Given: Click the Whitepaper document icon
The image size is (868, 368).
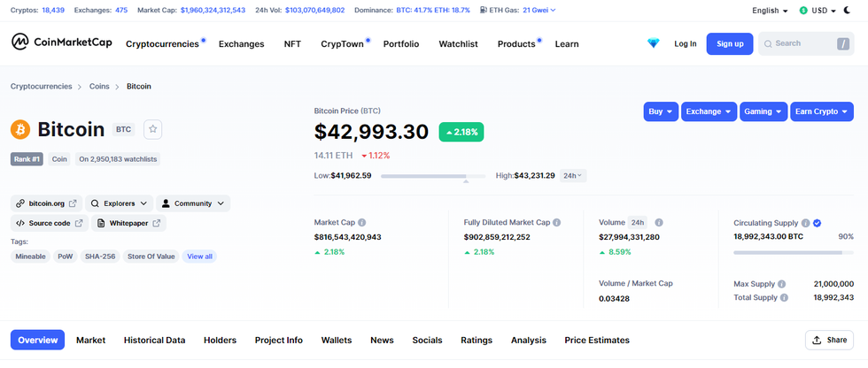Looking at the screenshot, I should [101, 223].
